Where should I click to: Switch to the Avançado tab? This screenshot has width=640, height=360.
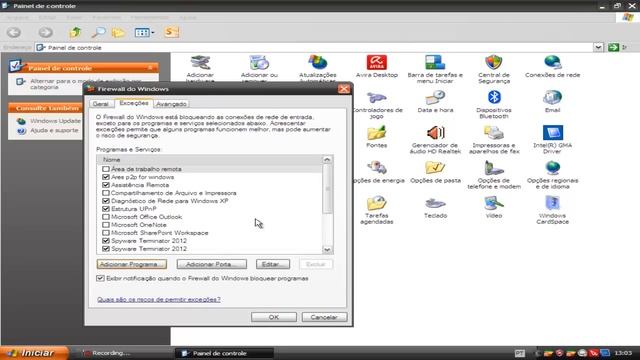(x=171, y=104)
